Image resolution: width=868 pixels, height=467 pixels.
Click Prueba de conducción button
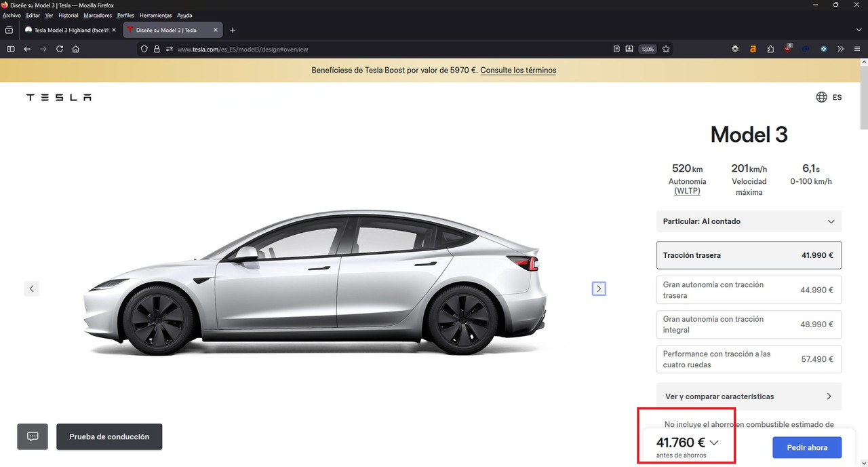(109, 436)
